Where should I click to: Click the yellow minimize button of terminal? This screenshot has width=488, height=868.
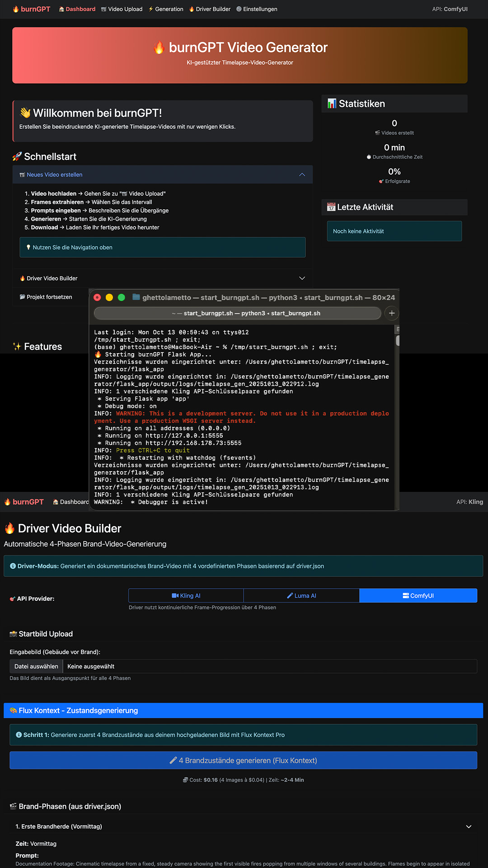109,297
